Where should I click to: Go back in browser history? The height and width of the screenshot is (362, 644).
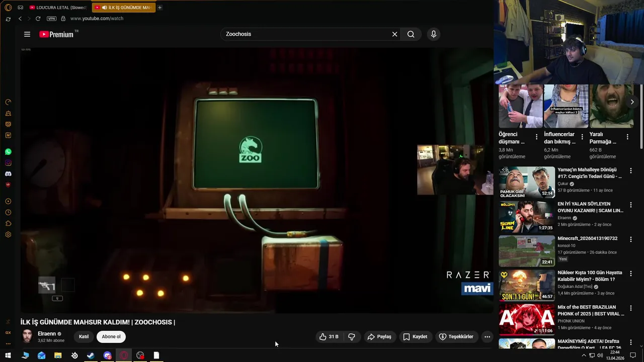pyautogui.click(x=20, y=19)
